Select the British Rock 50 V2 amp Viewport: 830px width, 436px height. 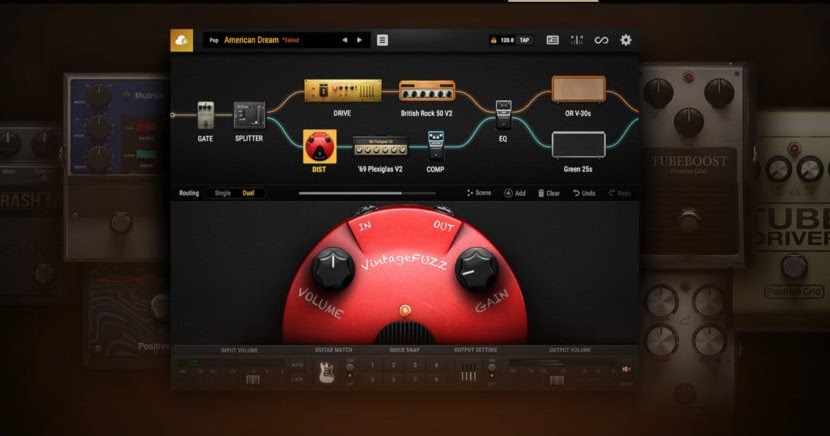pyautogui.click(x=427, y=91)
